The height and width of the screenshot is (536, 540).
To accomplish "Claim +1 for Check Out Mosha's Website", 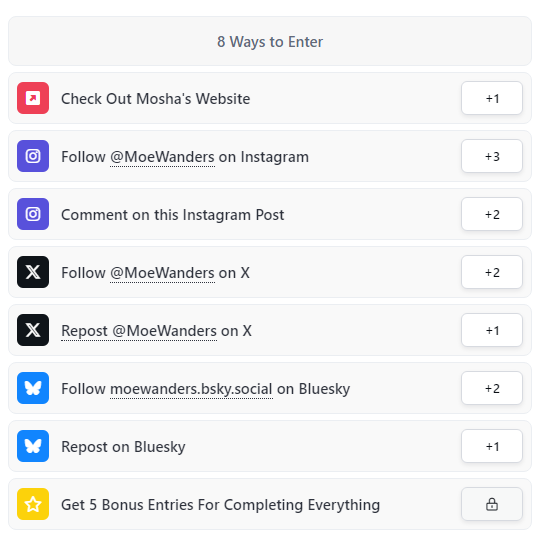I will [492, 98].
